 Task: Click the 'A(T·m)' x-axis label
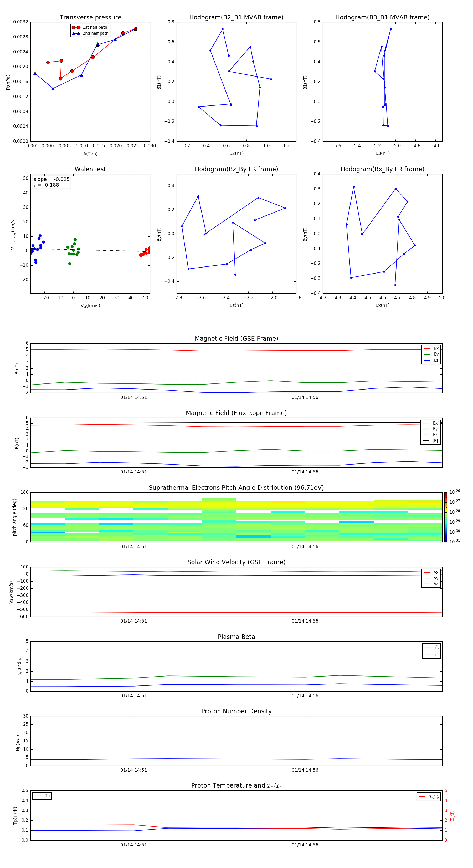pyautogui.click(x=90, y=154)
